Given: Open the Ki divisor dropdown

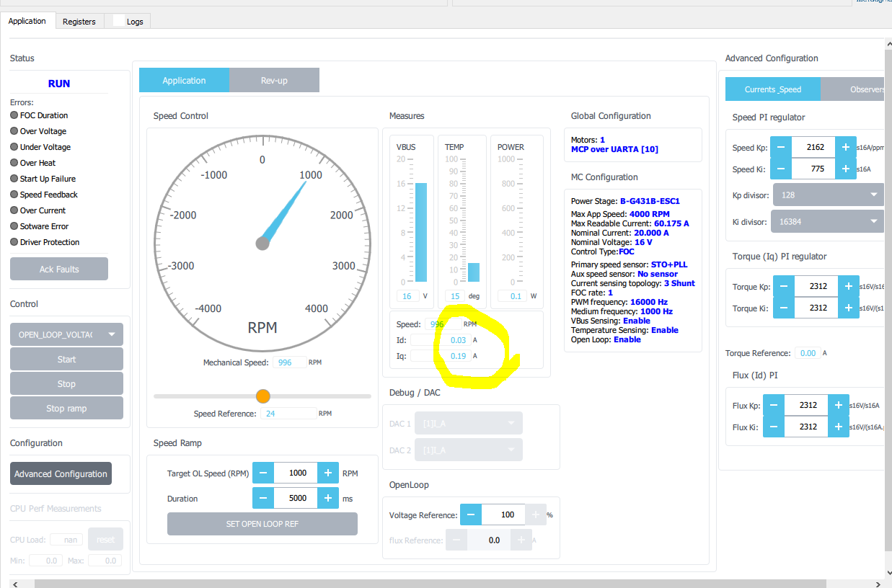Looking at the screenshot, I should 827,220.
